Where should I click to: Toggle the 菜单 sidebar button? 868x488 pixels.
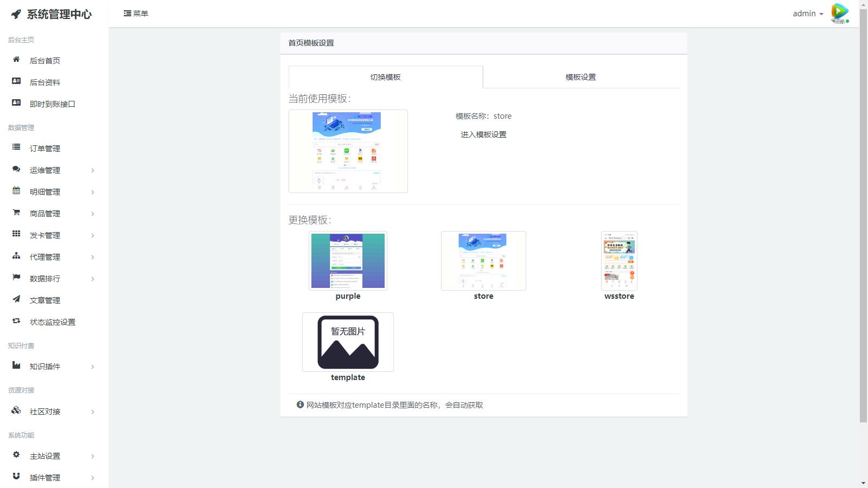136,14
